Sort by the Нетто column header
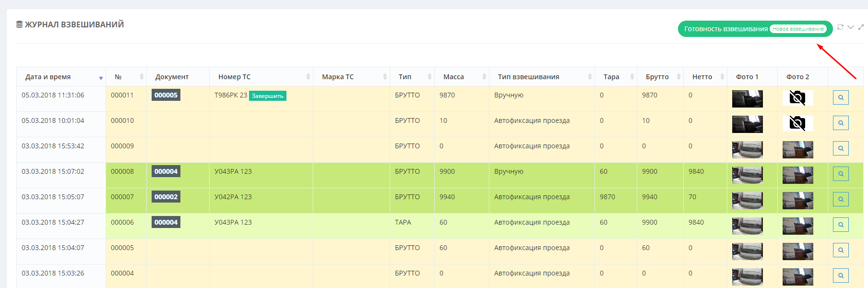 tap(702, 77)
